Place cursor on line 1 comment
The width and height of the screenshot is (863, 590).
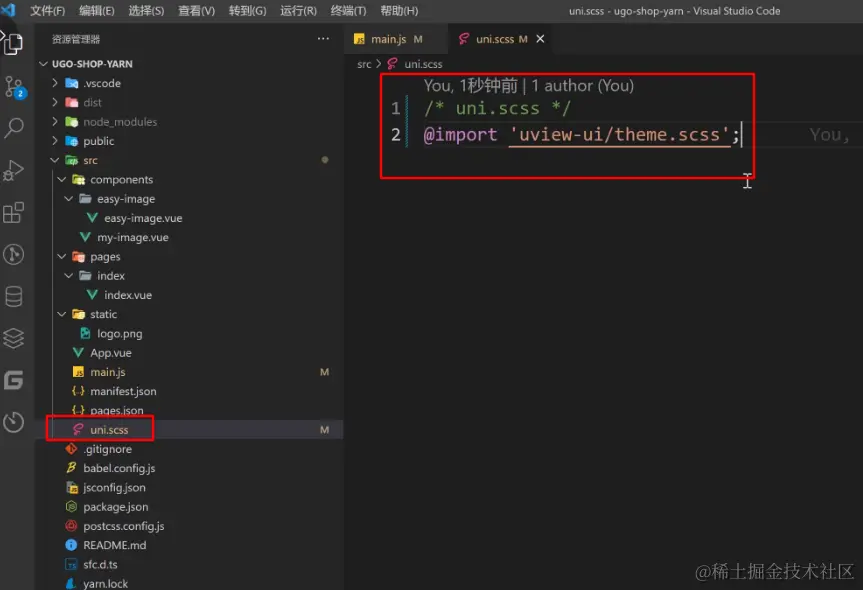(497, 108)
